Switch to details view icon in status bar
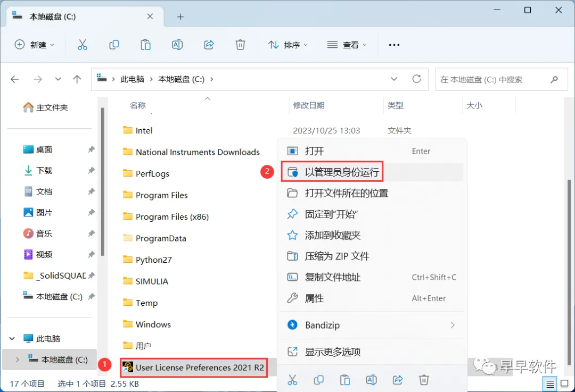 point(550,384)
